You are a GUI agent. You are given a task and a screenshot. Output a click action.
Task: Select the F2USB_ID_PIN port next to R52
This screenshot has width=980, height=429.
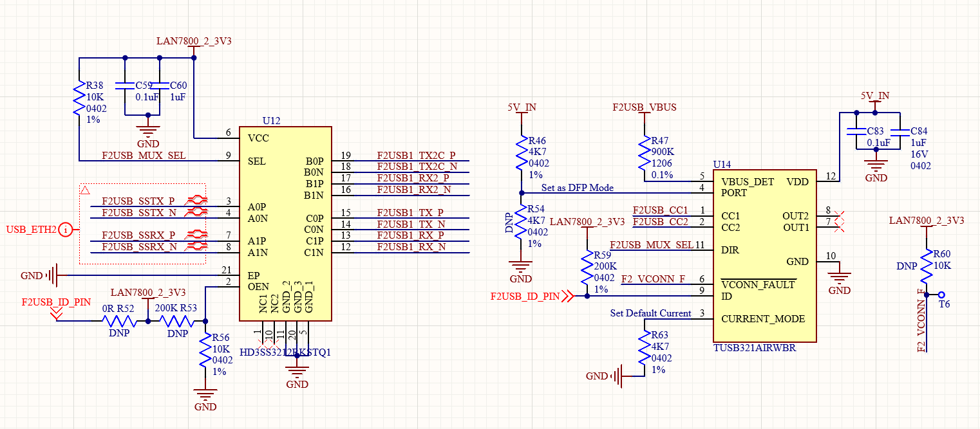coord(56,307)
